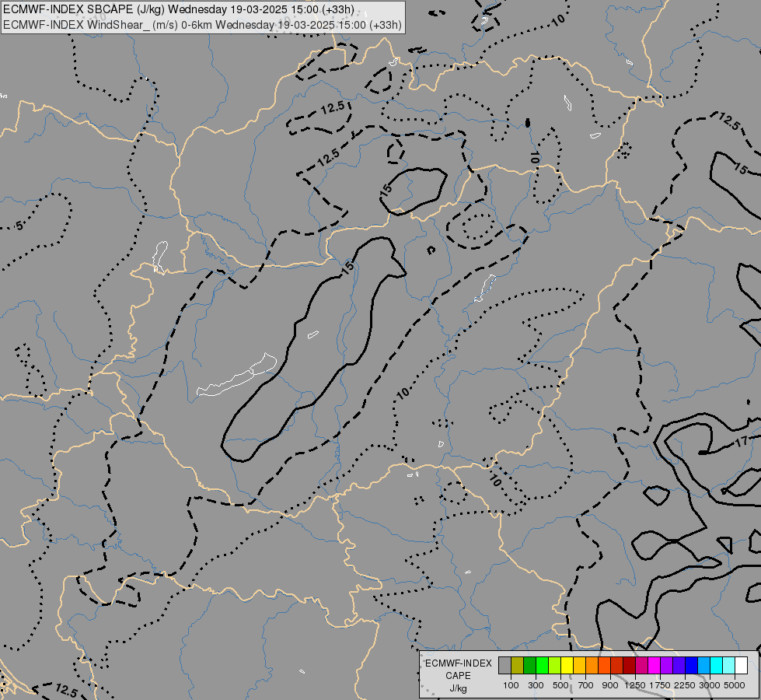Screen dimensions: 761x700
Task: Click the bright green CAPE legend swatch
Action: (x=542, y=666)
